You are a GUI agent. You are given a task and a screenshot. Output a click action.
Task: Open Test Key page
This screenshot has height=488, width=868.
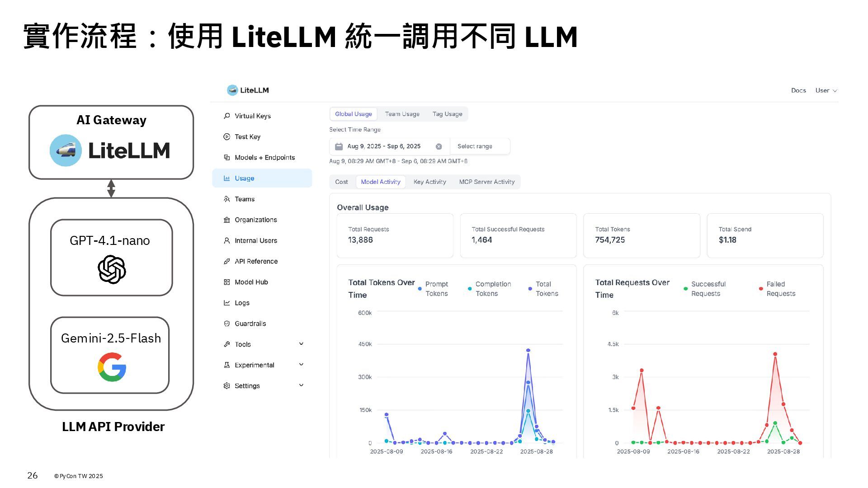262,137
